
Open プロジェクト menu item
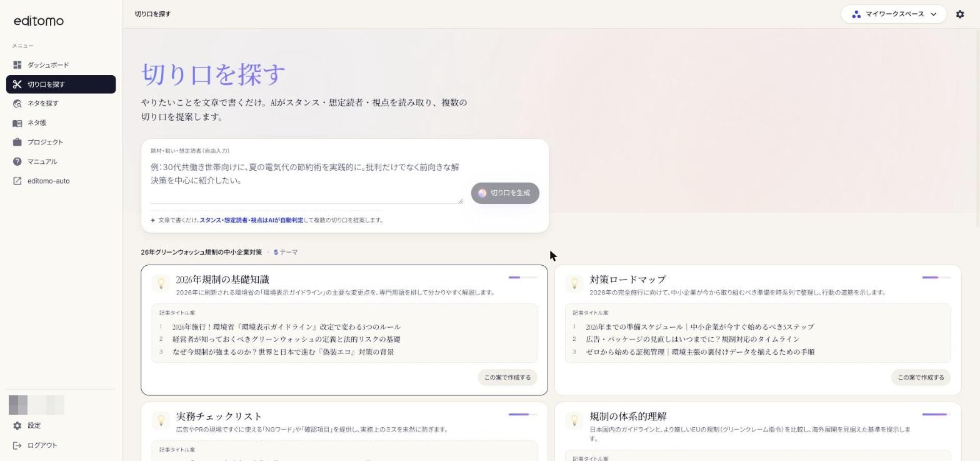pyautogui.click(x=61, y=142)
